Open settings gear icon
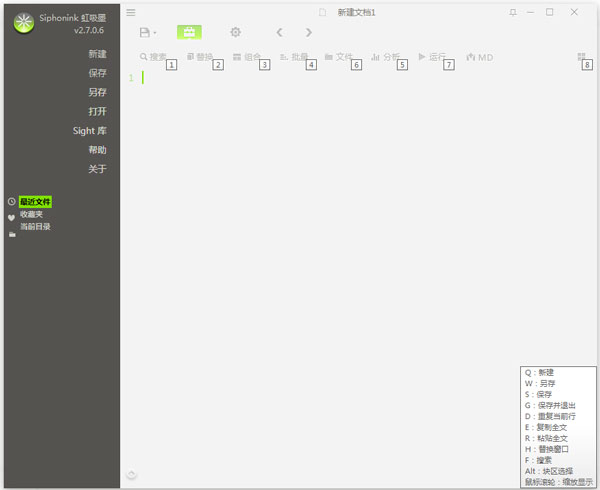Screen dimensions: 600x490 (235, 32)
